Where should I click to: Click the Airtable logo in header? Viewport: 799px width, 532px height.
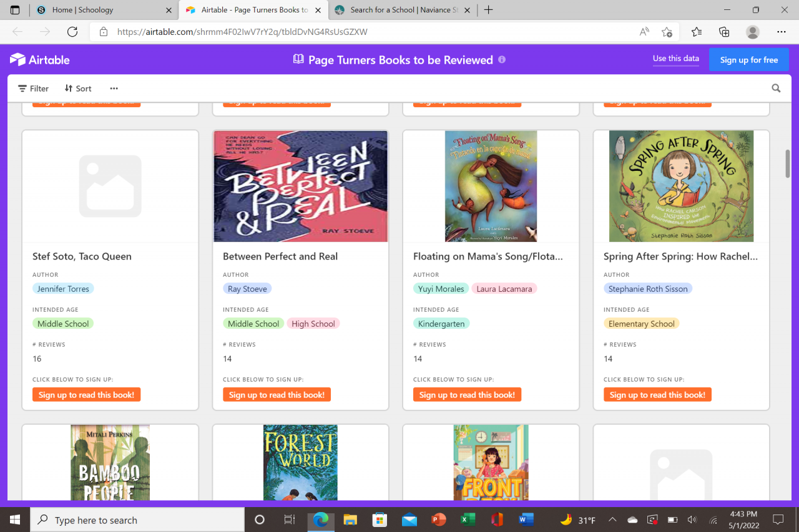coord(40,60)
